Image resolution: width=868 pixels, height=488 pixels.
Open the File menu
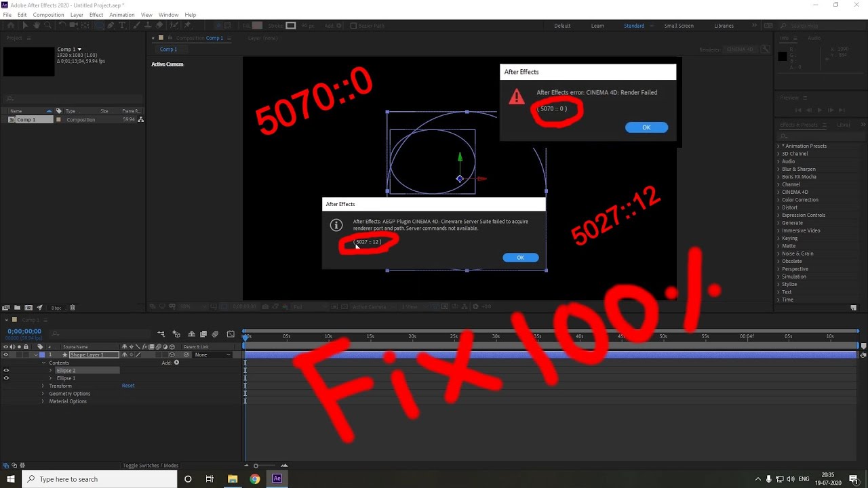[x=7, y=15]
